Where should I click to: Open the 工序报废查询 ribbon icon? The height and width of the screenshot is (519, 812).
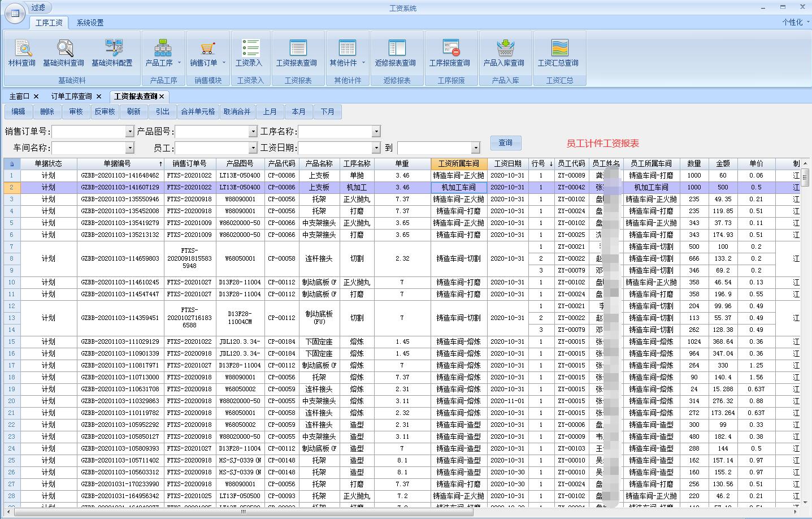(450, 53)
